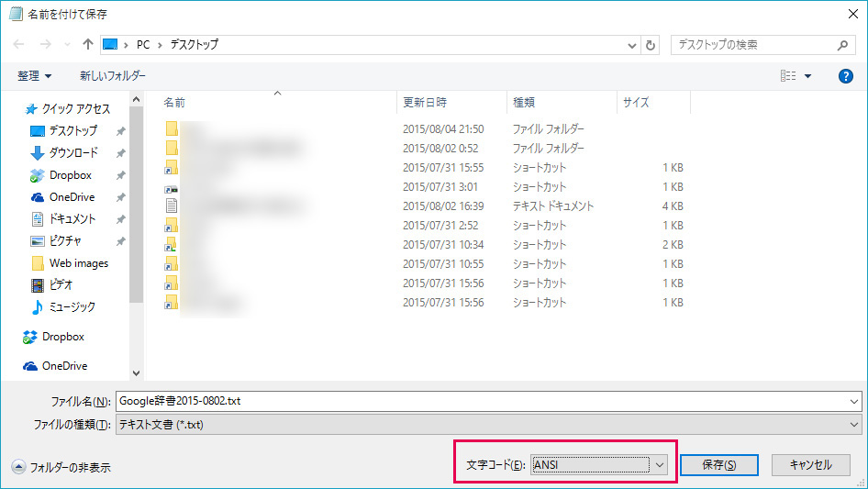The width and height of the screenshot is (868, 489).
Task: Open the 整理 menu
Action: click(x=34, y=76)
